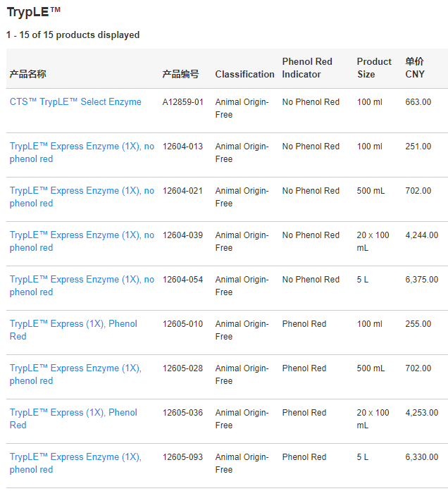Click the 5 L size for 12604-054
This screenshot has width=448, height=491.
coord(363,280)
